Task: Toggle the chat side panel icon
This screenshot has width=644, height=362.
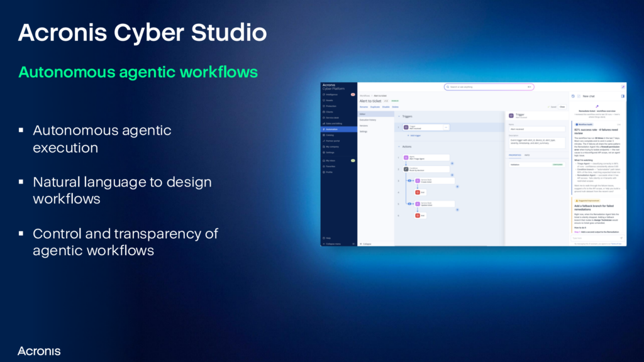Action: coord(623,96)
